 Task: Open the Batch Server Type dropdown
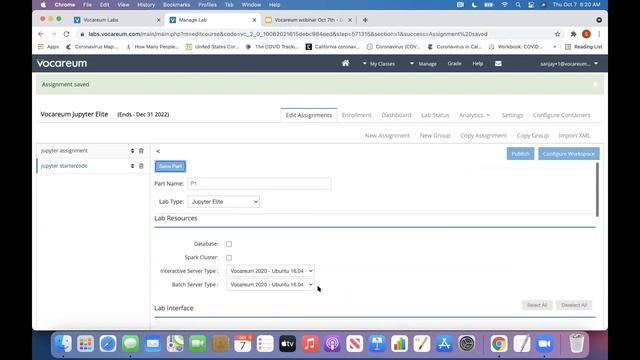pos(270,284)
